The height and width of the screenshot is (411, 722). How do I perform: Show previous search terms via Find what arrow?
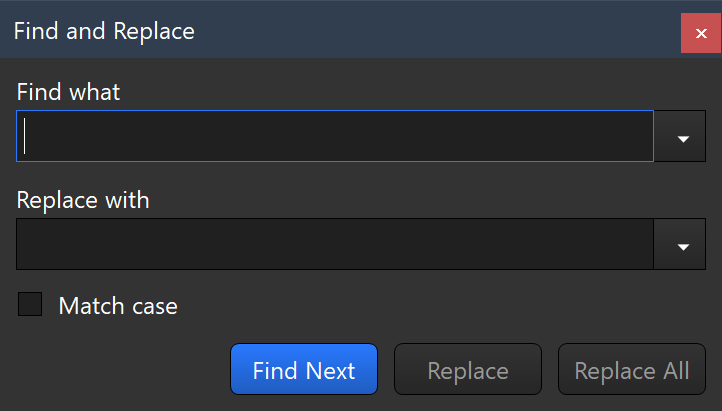click(683, 137)
